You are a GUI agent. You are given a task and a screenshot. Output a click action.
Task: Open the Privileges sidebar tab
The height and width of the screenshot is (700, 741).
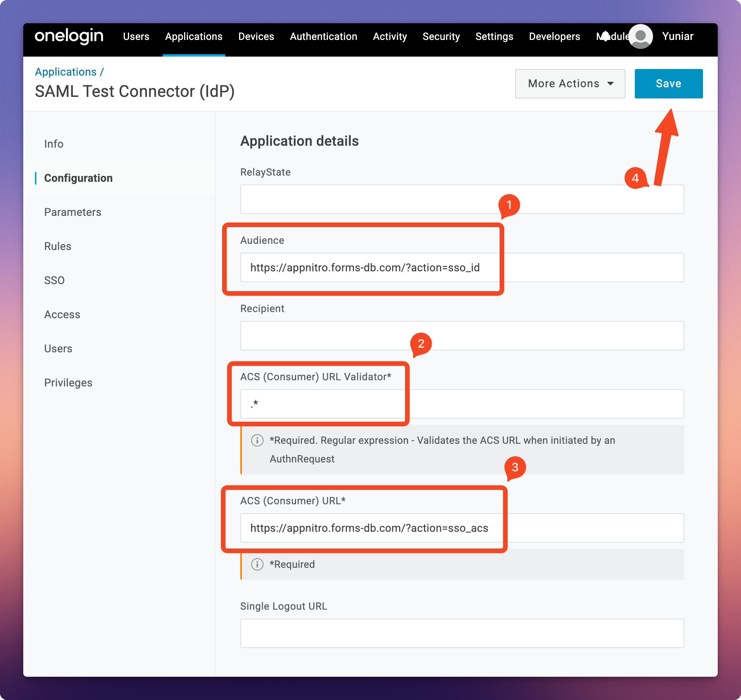click(68, 383)
